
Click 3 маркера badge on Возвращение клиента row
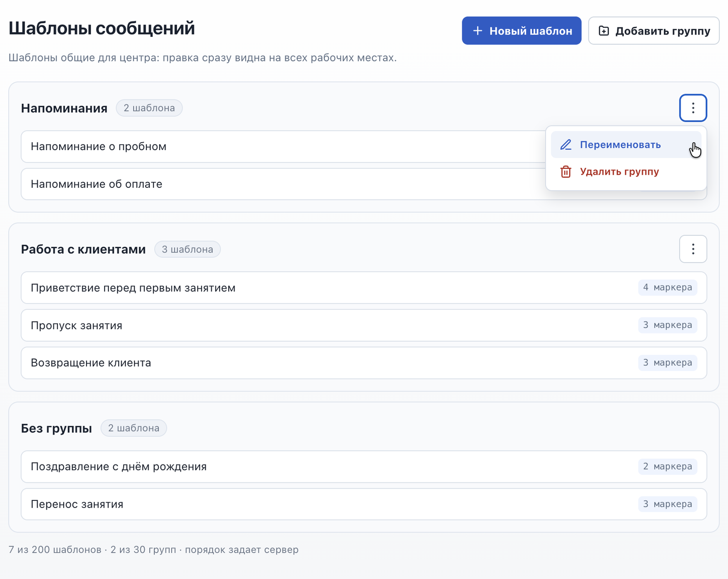pyautogui.click(x=667, y=363)
